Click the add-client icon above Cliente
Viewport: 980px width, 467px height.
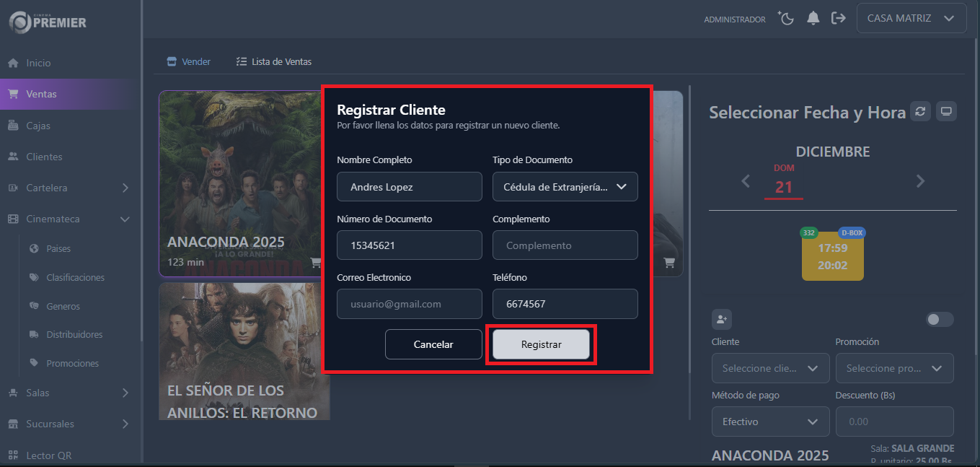[722, 318]
